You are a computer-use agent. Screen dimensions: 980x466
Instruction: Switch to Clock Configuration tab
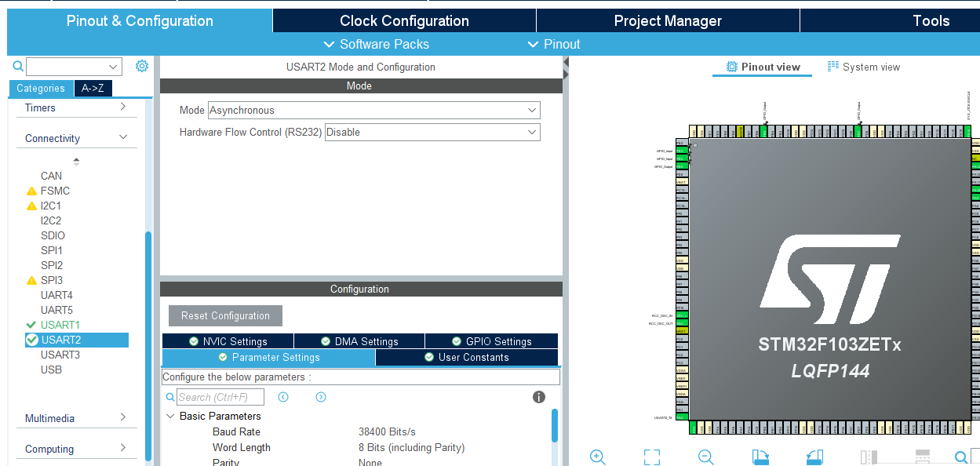coord(404,20)
